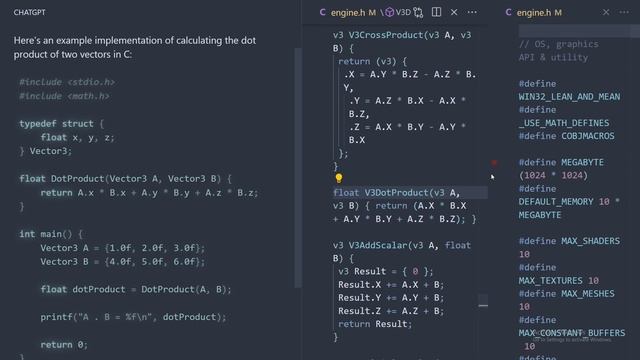640x360 pixels.
Task: Click 'v3 Result = { 0 };' line
Action: click(386, 271)
